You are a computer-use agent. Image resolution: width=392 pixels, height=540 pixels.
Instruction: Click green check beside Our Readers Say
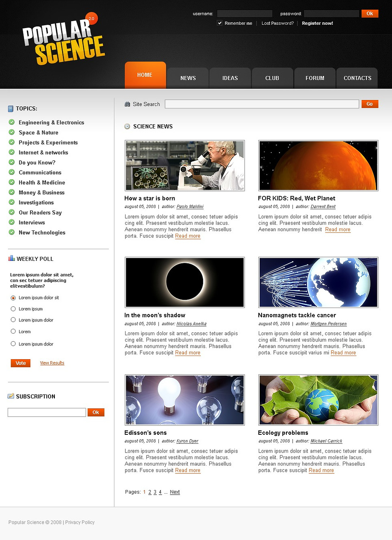pos(12,212)
